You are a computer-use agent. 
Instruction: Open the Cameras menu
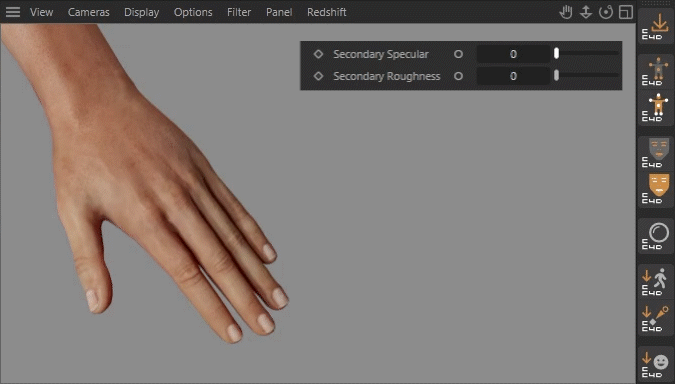coord(89,12)
